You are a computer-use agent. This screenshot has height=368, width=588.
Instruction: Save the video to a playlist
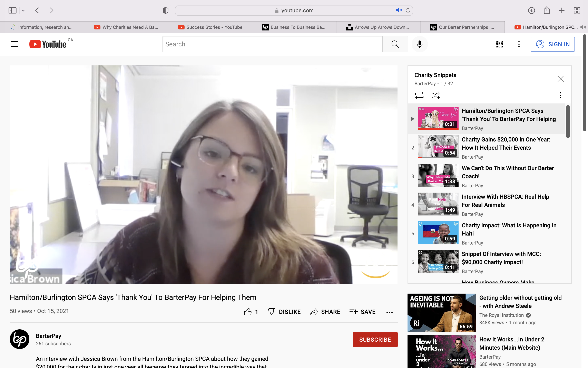click(362, 312)
